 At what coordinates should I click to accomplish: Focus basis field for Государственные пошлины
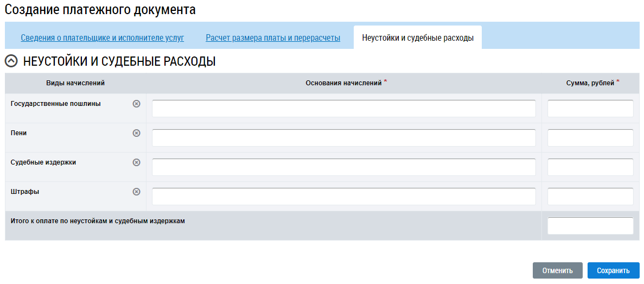343,108
